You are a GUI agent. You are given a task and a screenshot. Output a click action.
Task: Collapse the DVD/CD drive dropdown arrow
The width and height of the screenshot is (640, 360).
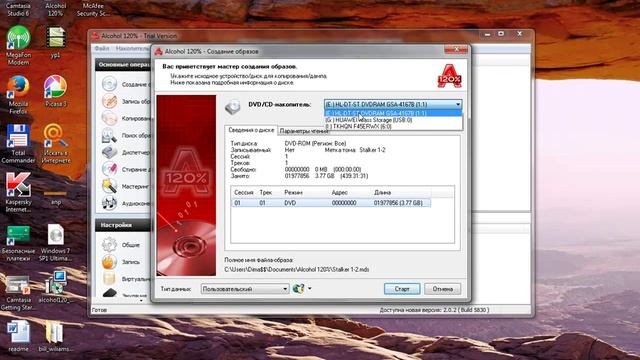click(x=458, y=104)
